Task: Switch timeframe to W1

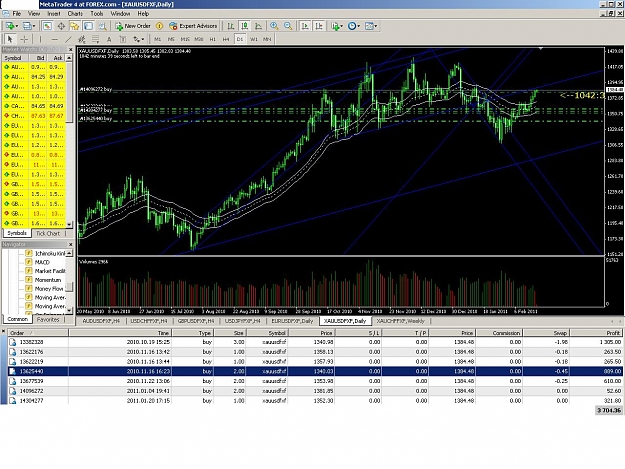Action: point(254,39)
